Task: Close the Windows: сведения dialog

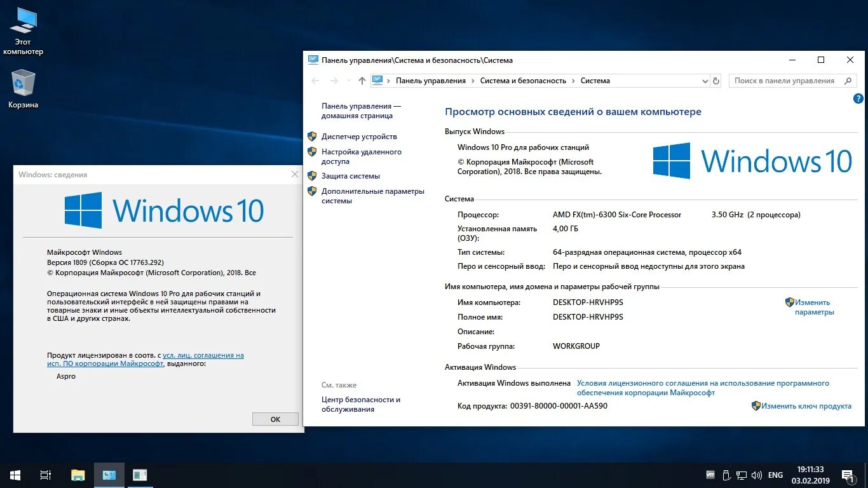Action: (294, 174)
